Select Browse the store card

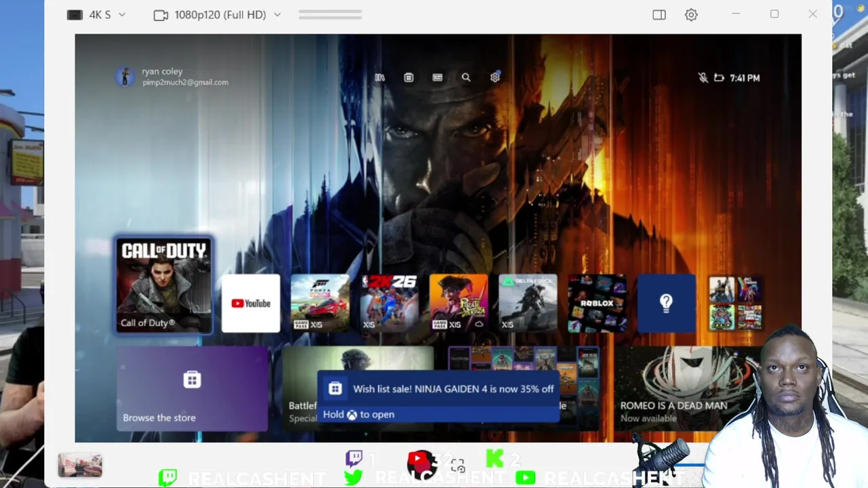[x=193, y=388]
